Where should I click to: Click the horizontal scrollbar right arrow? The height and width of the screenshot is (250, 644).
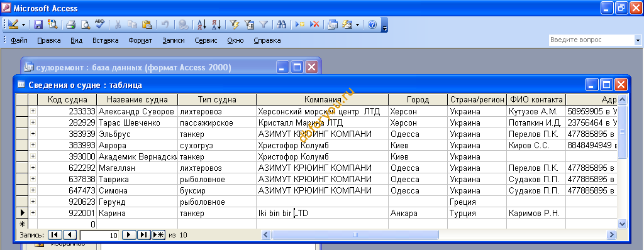coord(612,235)
